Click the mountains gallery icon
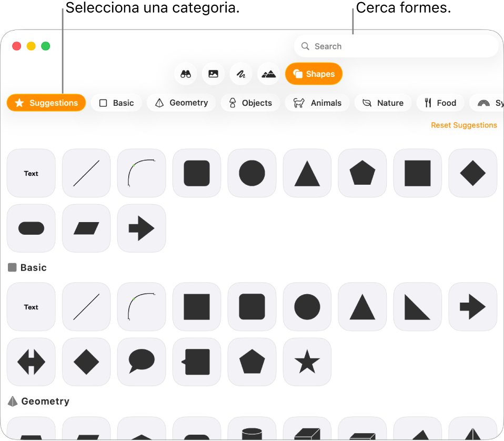504x441 pixels. [x=268, y=74]
